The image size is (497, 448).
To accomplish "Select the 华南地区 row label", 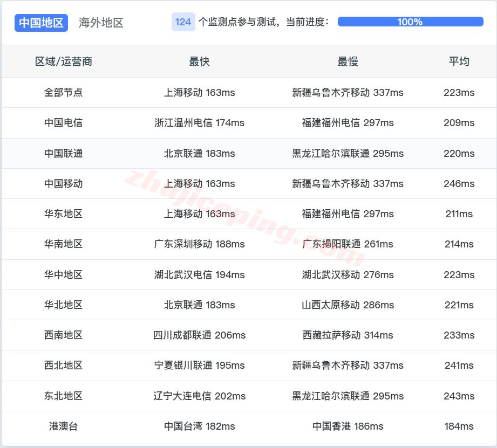I will (63, 244).
